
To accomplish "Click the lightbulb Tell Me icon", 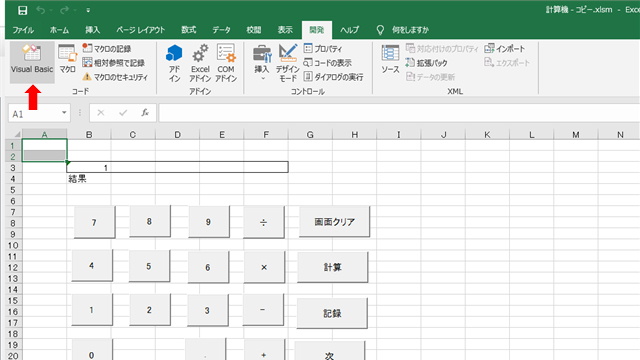I will tap(380, 30).
